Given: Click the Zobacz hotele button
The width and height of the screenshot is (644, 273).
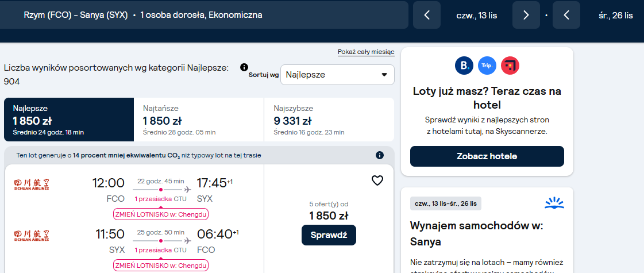Looking at the screenshot, I should [487, 156].
